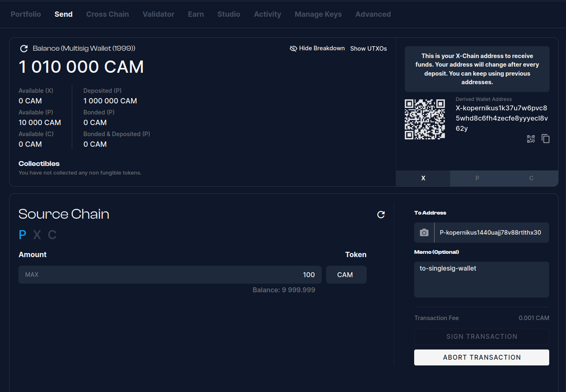Image resolution: width=566 pixels, height=392 pixels.
Task: Switch address panel to C chain tab
Action: pyautogui.click(x=531, y=178)
